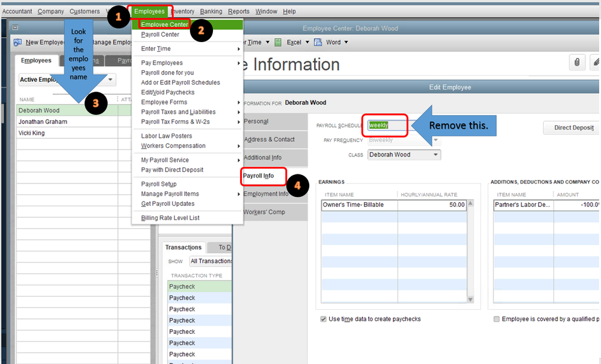The width and height of the screenshot is (601, 364).
Task: Choose Get Payroll Updates
Action: (x=167, y=204)
